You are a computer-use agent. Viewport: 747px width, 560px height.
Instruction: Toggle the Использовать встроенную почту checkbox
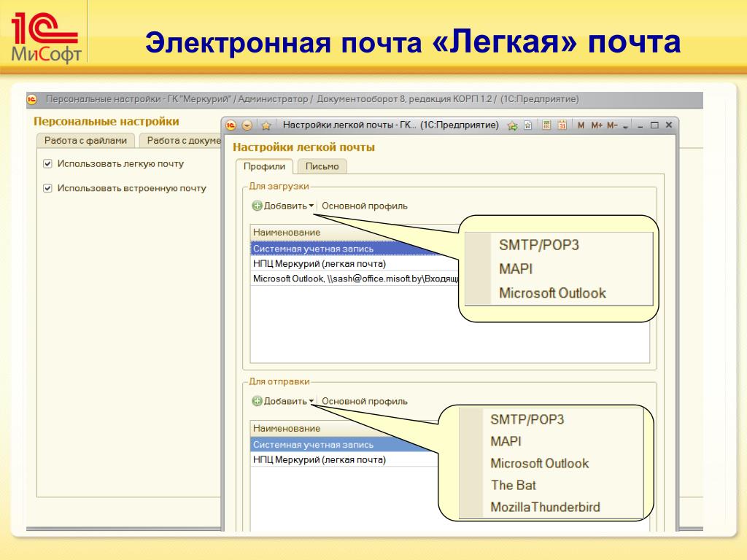[47, 188]
